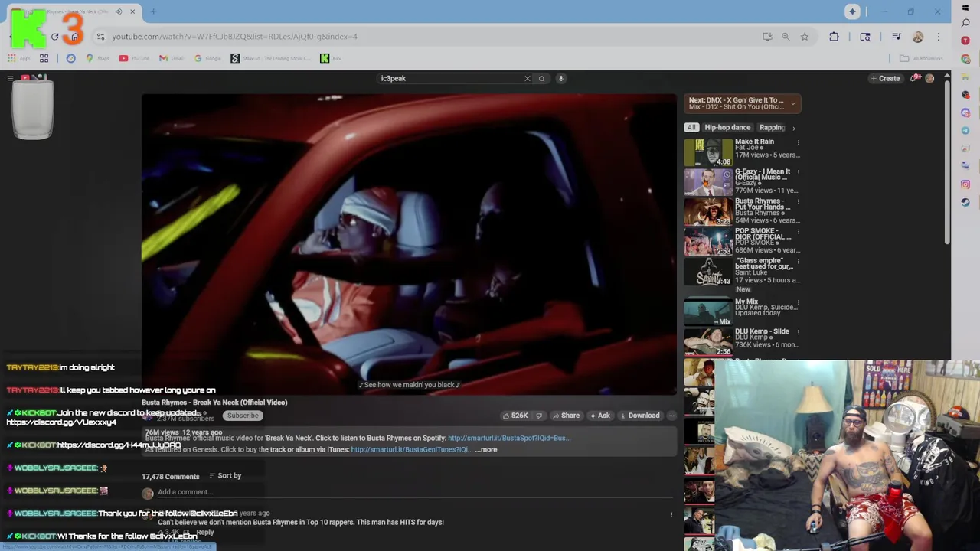Open the Sort by comments menu

coord(225,476)
